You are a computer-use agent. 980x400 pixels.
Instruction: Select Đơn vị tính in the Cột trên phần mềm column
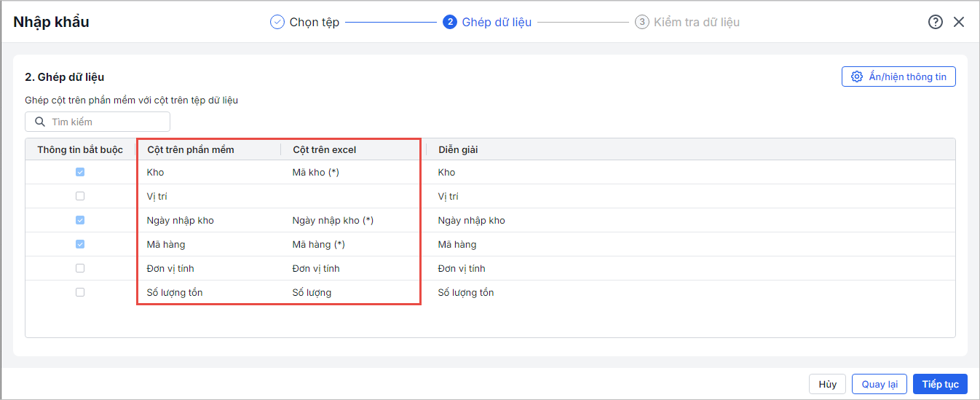pos(170,268)
